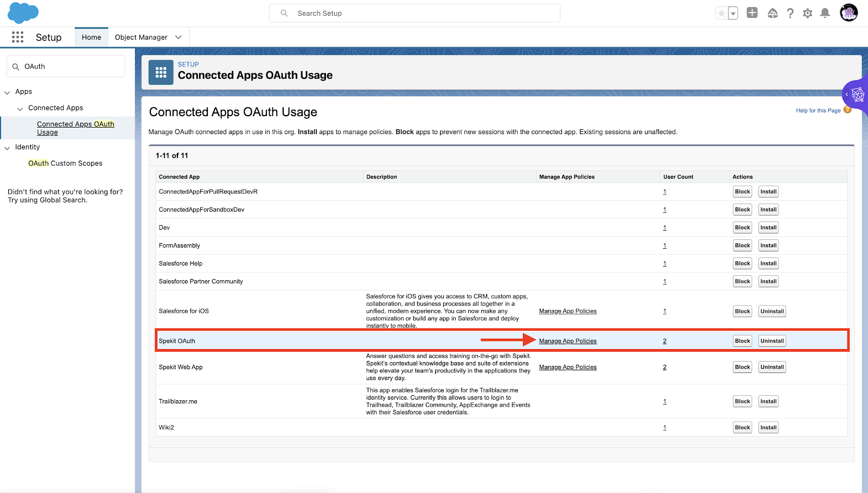Click into the Search Setup field
Viewport: 868px width, 493px height.
(x=414, y=13)
